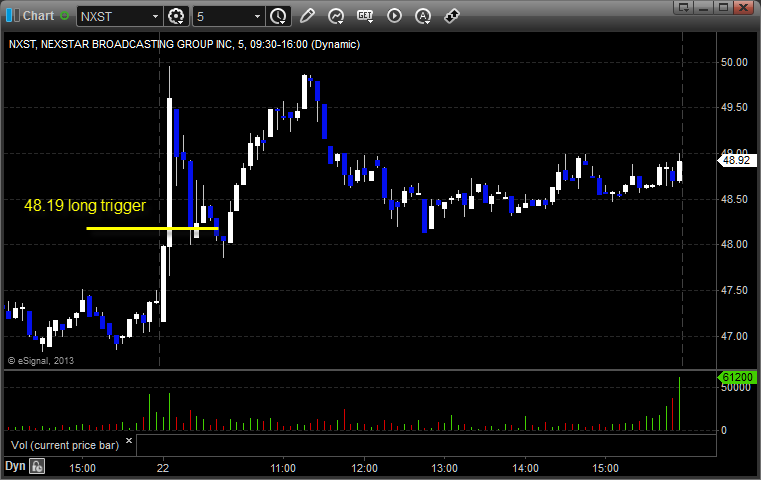Viewport: 761px width, 480px height.
Task: Click the up-down arrows trade icon
Action: 451,16
